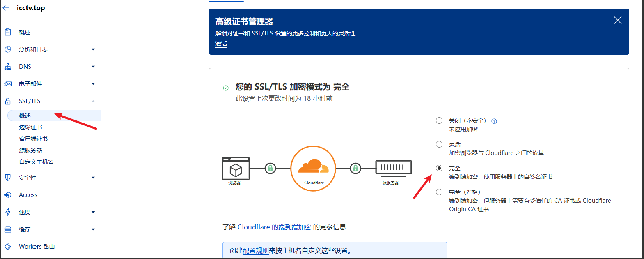Choose the 完全（严格）radio option
Viewport: 644px width, 259px height.
(439, 192)
